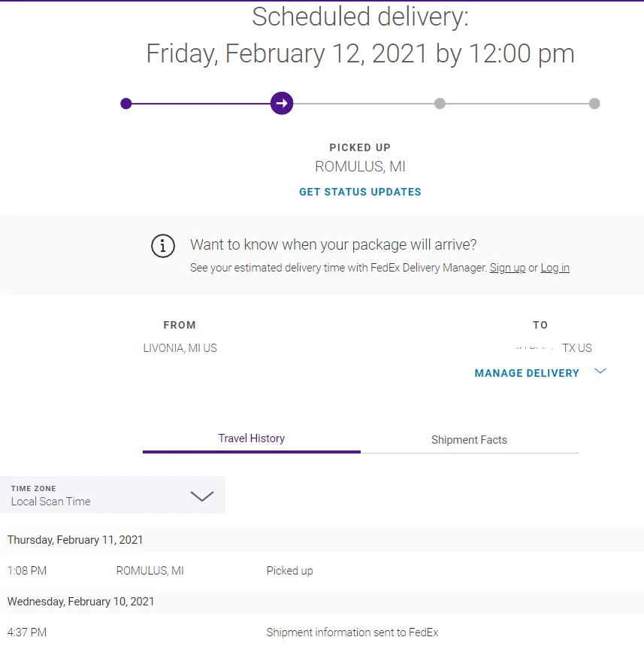Screen dimensions: 644x646
Task: Click the first purple progress dot
Action: point(126,104)
